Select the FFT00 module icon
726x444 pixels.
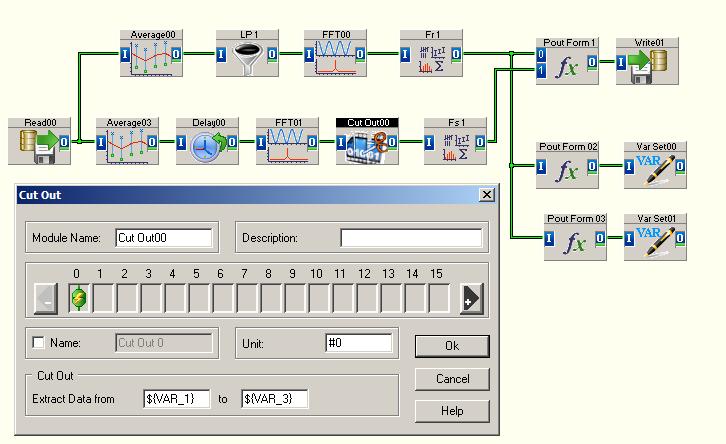pos(335,53)
